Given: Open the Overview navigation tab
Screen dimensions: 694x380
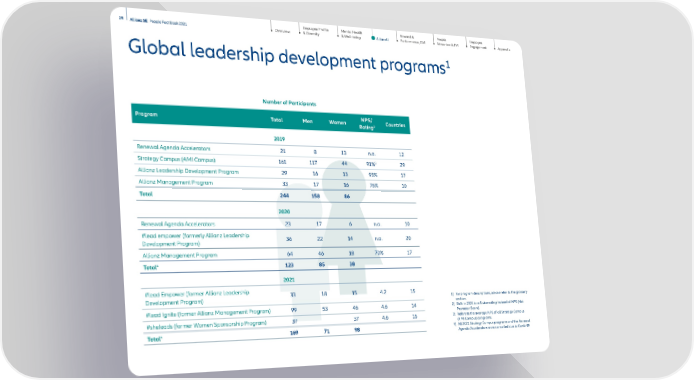Looking at the screenshot, I should (282, 31).
